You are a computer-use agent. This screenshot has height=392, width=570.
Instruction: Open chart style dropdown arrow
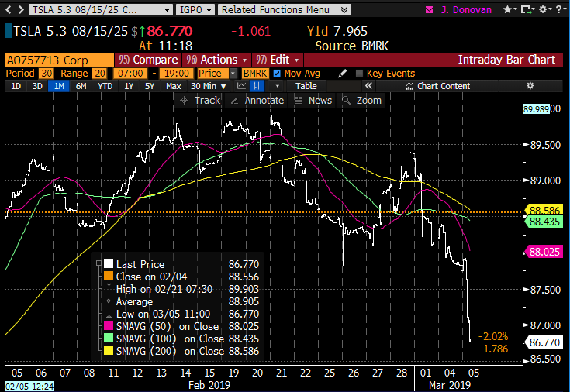(278, 86)
